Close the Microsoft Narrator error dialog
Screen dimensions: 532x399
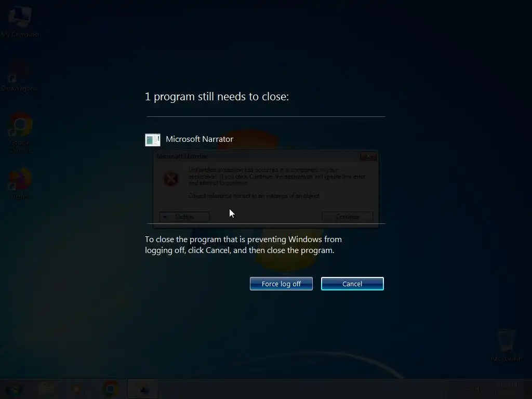pos(368,156)
